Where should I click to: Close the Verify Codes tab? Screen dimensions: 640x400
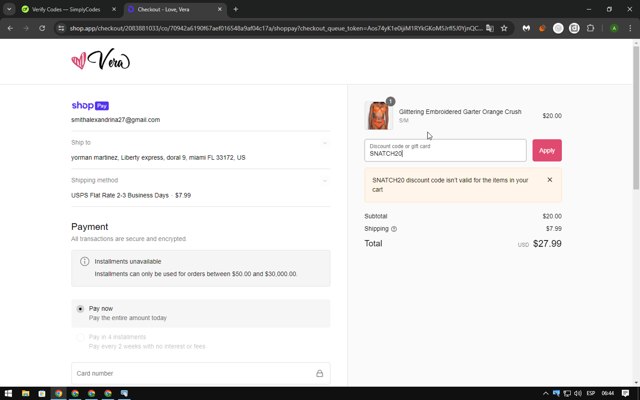[114, 9]
